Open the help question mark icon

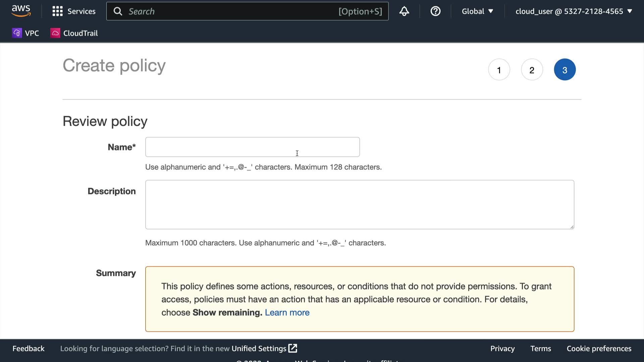point(435,11)
